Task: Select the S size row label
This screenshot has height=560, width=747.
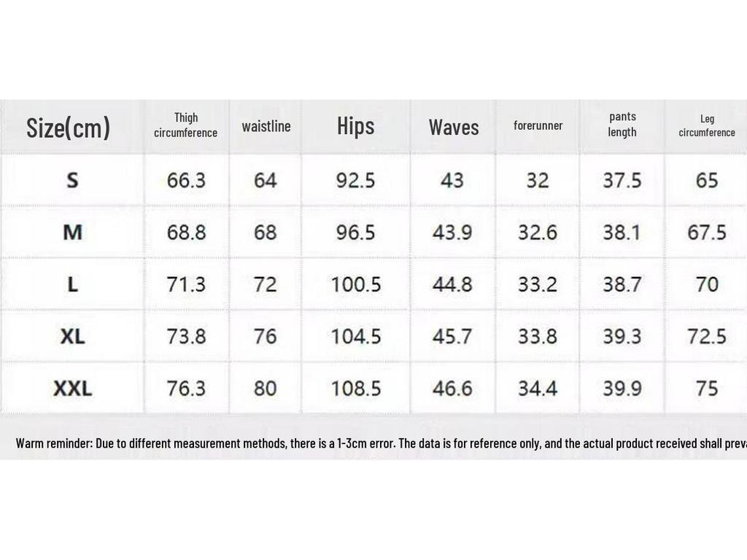Action: tap(72, 180)
